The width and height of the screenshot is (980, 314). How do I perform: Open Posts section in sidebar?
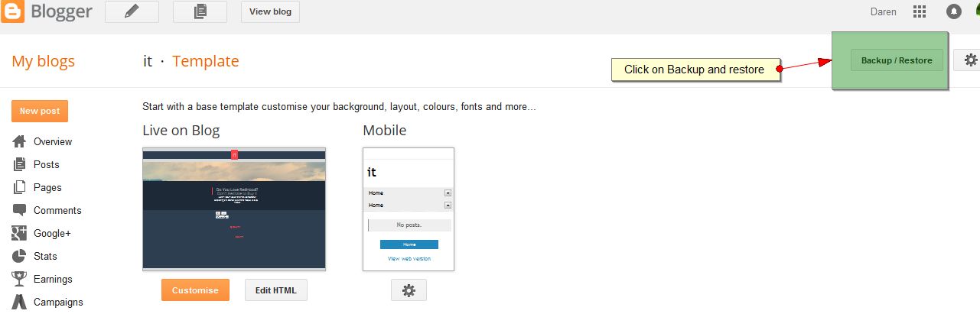point(46,164)
